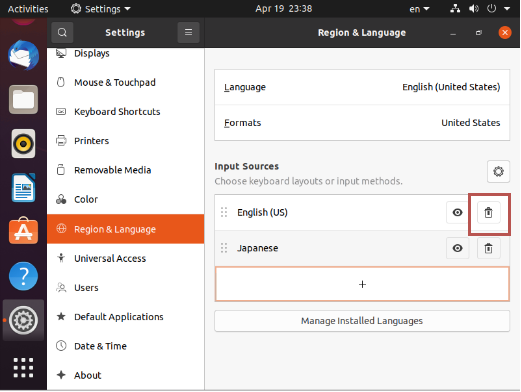The image size is (521, 392).
Task: Open LibreOffice Writer from the dock
Action: click(23, 187)
